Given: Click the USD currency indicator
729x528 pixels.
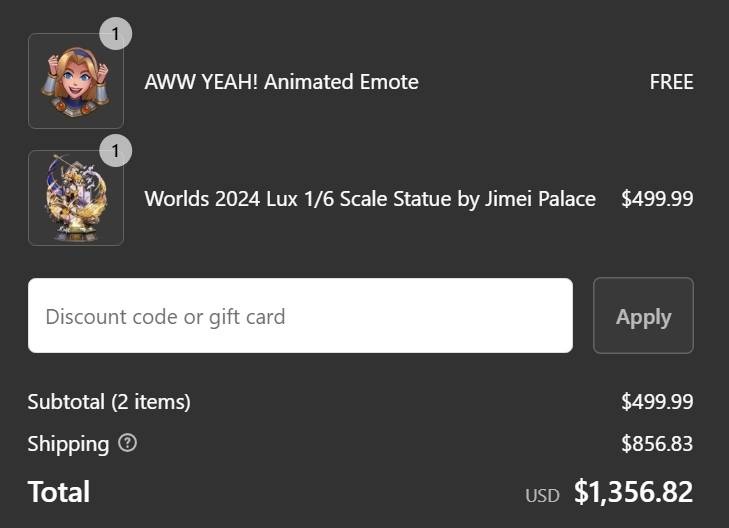Looking at the screenshot, I should 542,495.
